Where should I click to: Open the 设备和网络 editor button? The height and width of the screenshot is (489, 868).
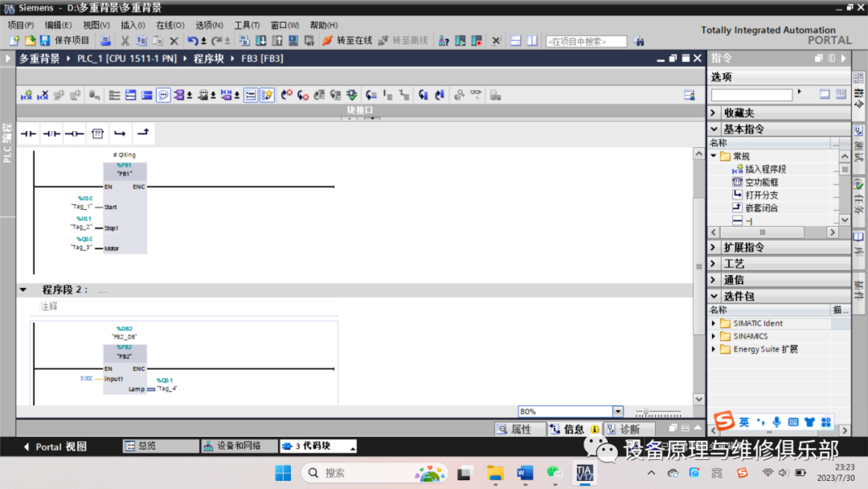coord(240,446)
